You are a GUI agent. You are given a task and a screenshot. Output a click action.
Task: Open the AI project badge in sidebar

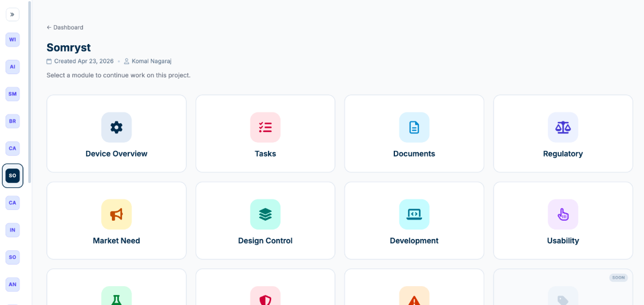pos(13,67)
